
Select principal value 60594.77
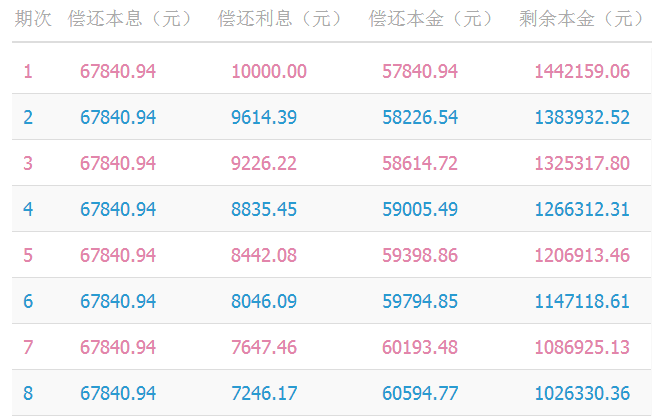[420, 393]
